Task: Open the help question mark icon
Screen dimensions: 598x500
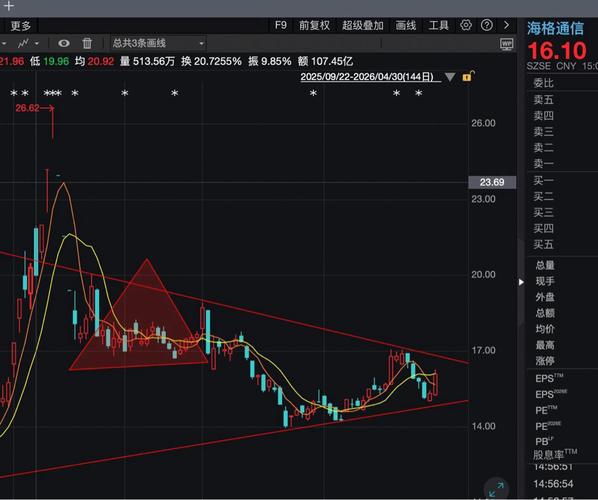Action: tap(487, 25)
